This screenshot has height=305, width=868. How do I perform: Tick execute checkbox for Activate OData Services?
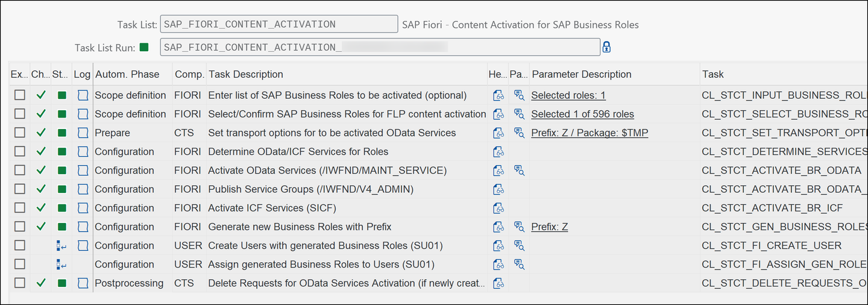point(20,170)
